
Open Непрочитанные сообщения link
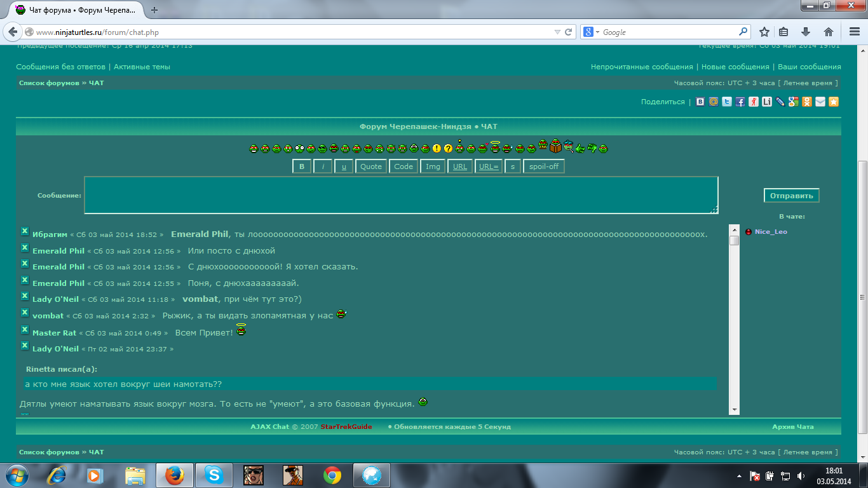[x=642, y=67]
